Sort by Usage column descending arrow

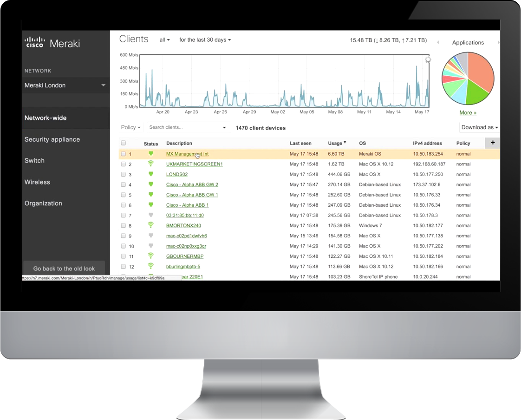345,142
